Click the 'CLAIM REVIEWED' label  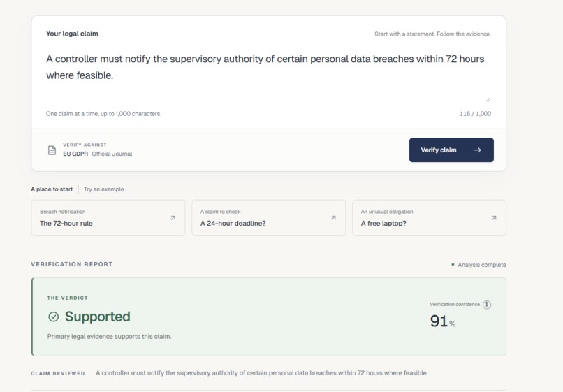tap(58, 373)
